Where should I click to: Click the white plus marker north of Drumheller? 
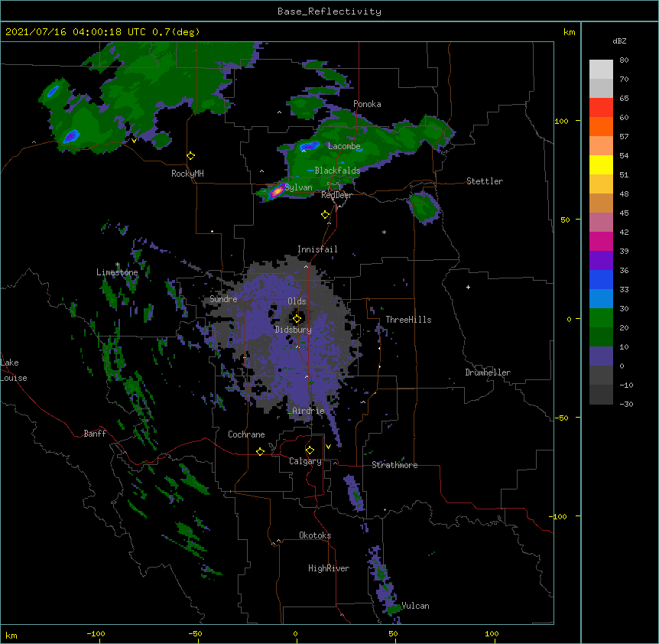[468, 287]
